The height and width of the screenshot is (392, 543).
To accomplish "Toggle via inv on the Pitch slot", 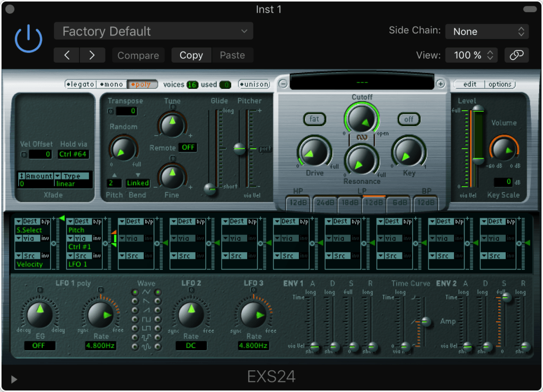I will (97, 238).
